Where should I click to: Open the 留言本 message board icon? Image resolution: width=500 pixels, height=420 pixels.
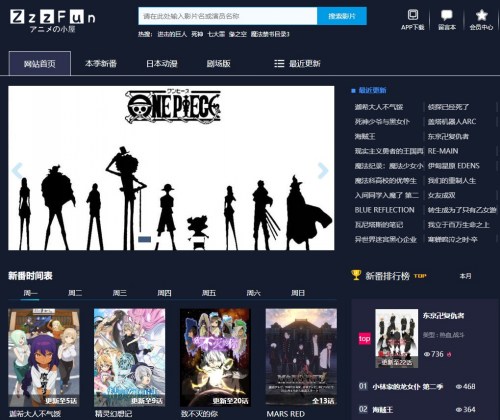click(447, 15)
